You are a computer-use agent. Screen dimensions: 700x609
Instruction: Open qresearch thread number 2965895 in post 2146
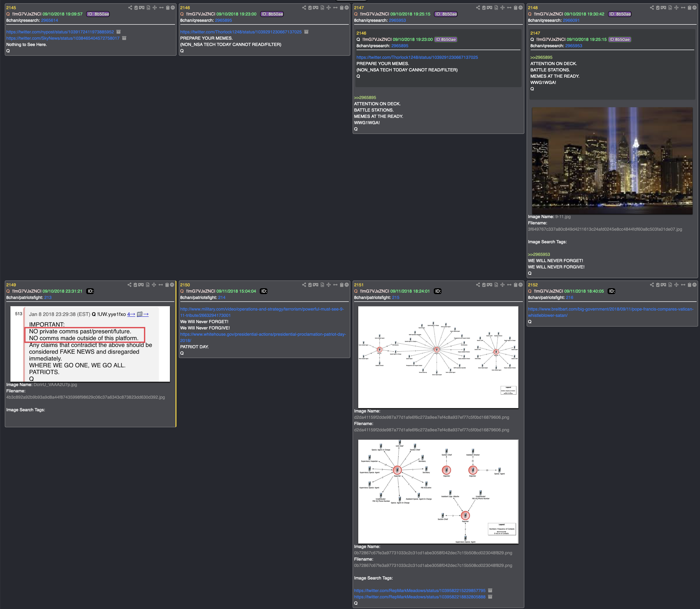224,20
